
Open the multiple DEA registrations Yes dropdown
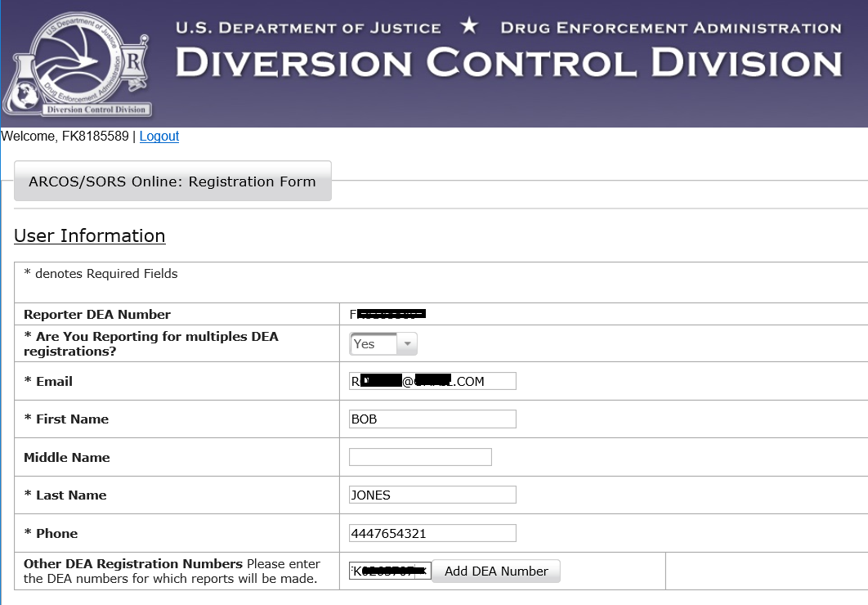tap(383, 343)
